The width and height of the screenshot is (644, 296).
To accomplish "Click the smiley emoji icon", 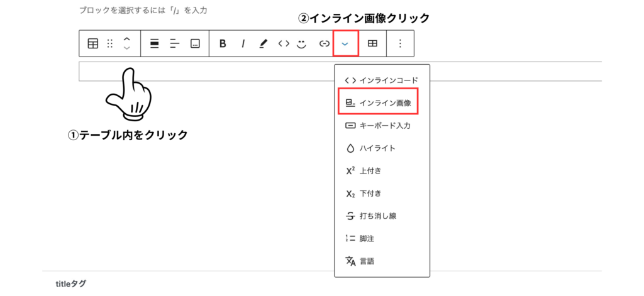I will point(302,43).
